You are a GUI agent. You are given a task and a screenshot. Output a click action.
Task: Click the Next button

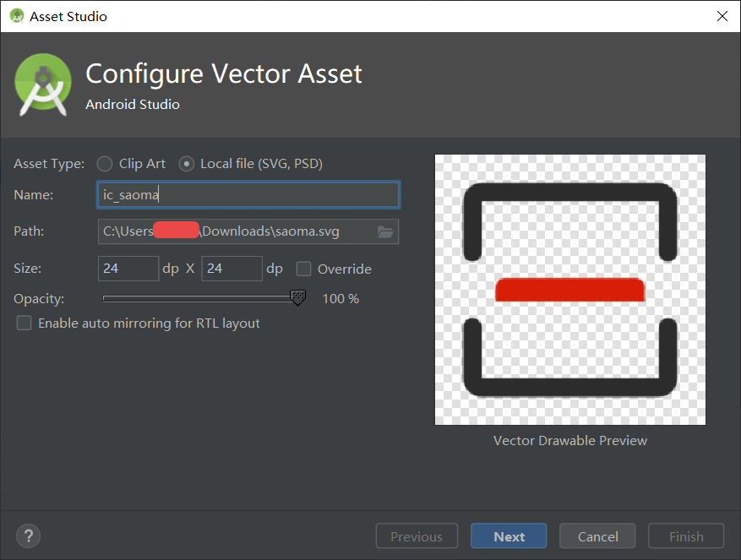click(x=508, y=536)
